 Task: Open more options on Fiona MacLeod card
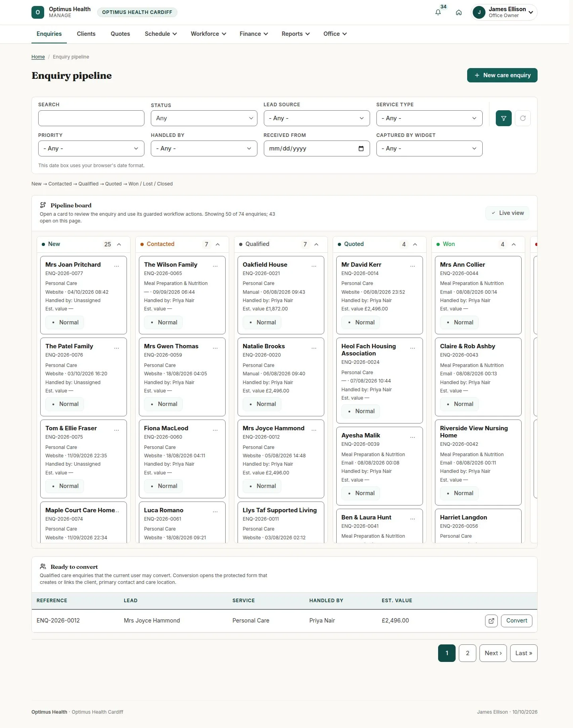click(x=215, y=430)
